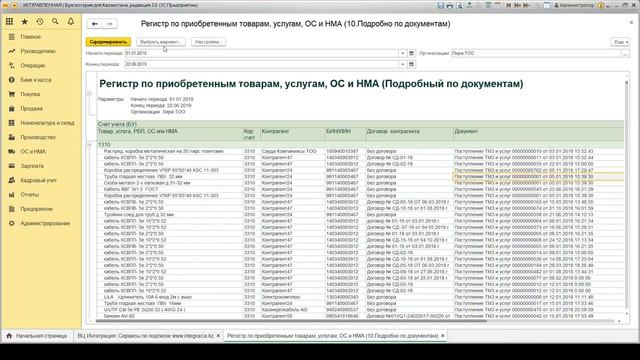Open ОС и НМА section
Screen dimensions: 640x360
click(33, 151)
